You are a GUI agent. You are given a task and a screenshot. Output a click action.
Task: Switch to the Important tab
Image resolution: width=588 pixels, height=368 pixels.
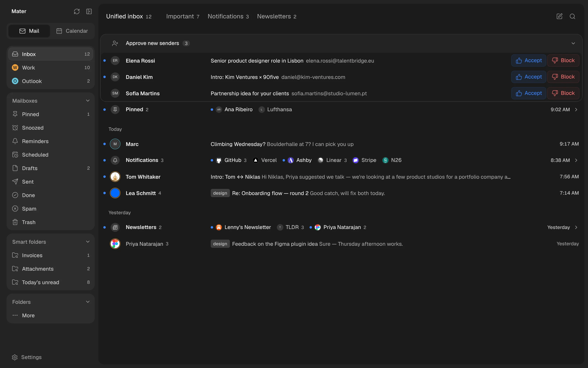[x=183, y=16]
